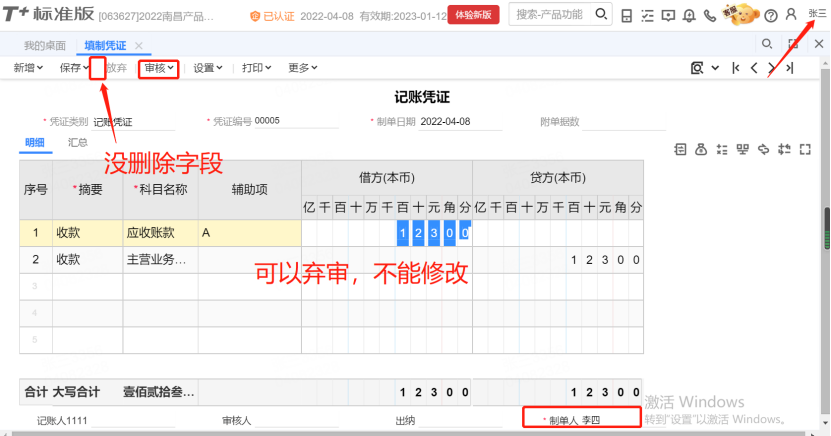The height and width of the screenshot is (436, 831).
Task: Click the previous voucher arrow
Action: click(755, 68)
